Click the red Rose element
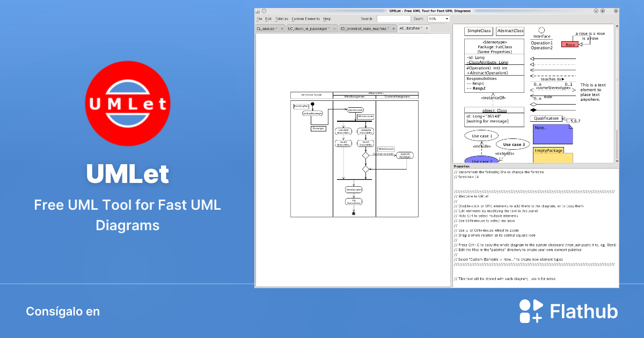 (x=569, y=45)
